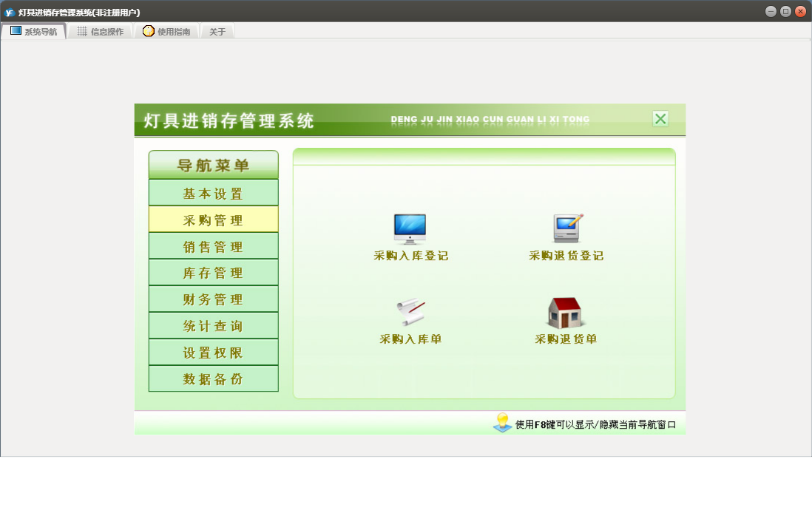Click the 采购退货登记 label
Image resolution: width=812 pixels, height=527 pixels.
[566, 256]
